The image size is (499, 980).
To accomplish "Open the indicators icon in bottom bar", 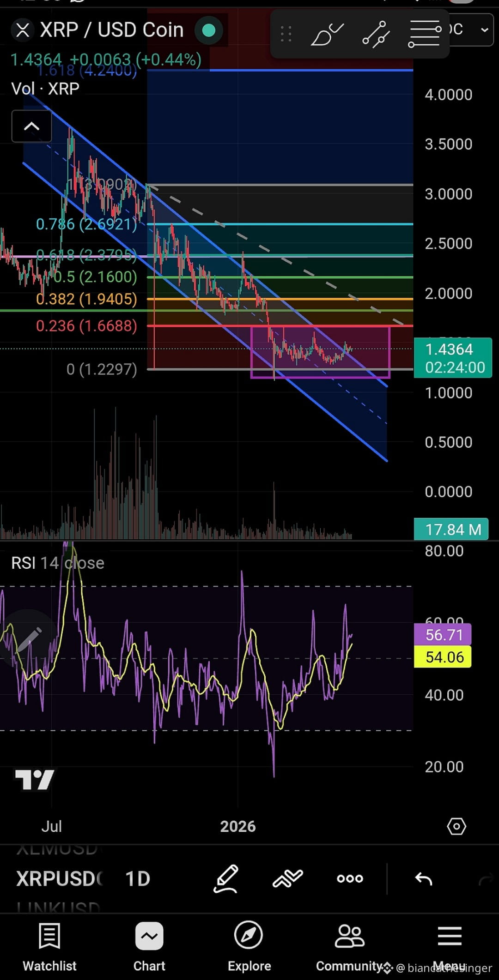I will 287,878.
